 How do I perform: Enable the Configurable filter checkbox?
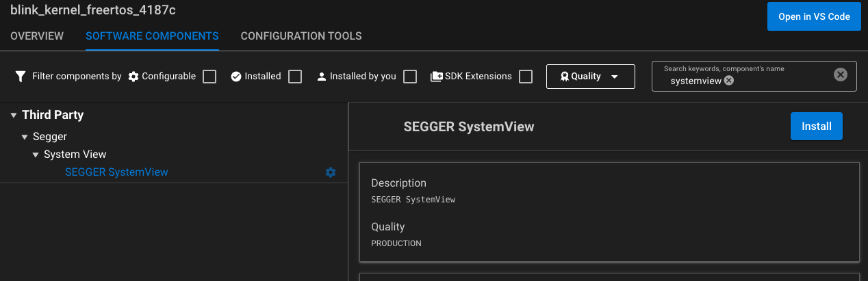click(x=209, y=77)
